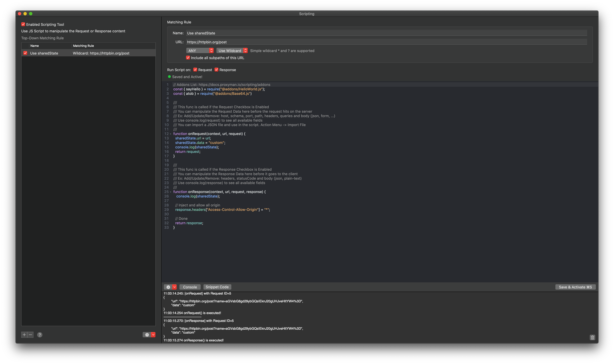Image resolution: width=614 pixels, height=364 pixels.
Task: Click the Save & Activate button
Action: point(575,287)
